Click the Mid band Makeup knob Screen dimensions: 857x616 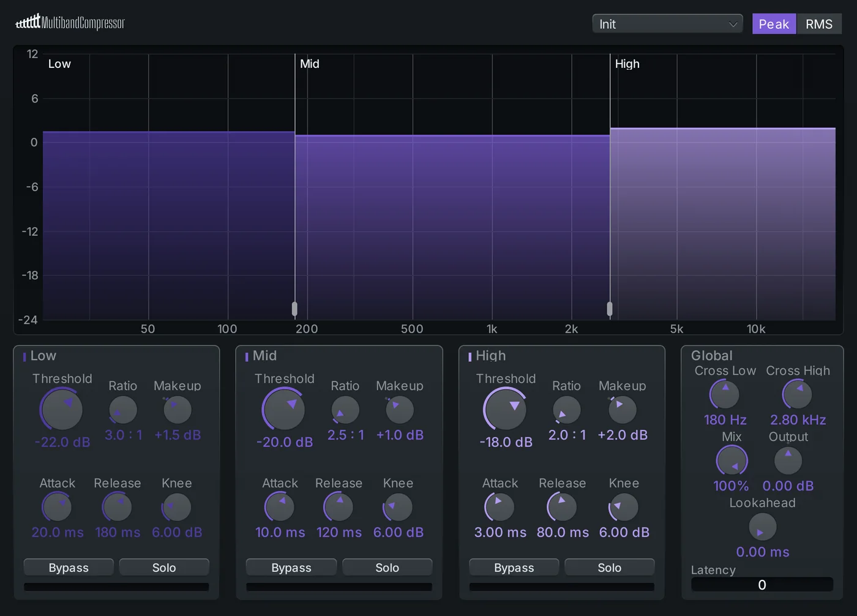click(400, 410)
